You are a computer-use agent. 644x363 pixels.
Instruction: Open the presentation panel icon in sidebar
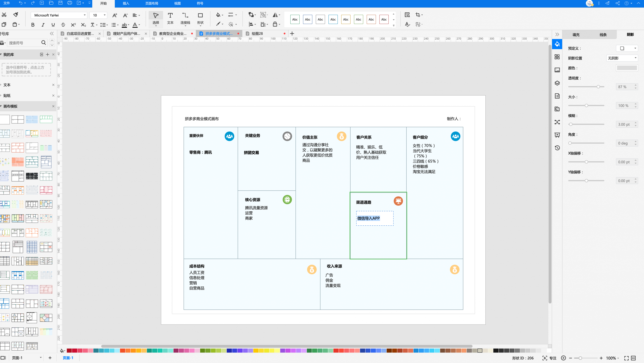click(557, 135)
